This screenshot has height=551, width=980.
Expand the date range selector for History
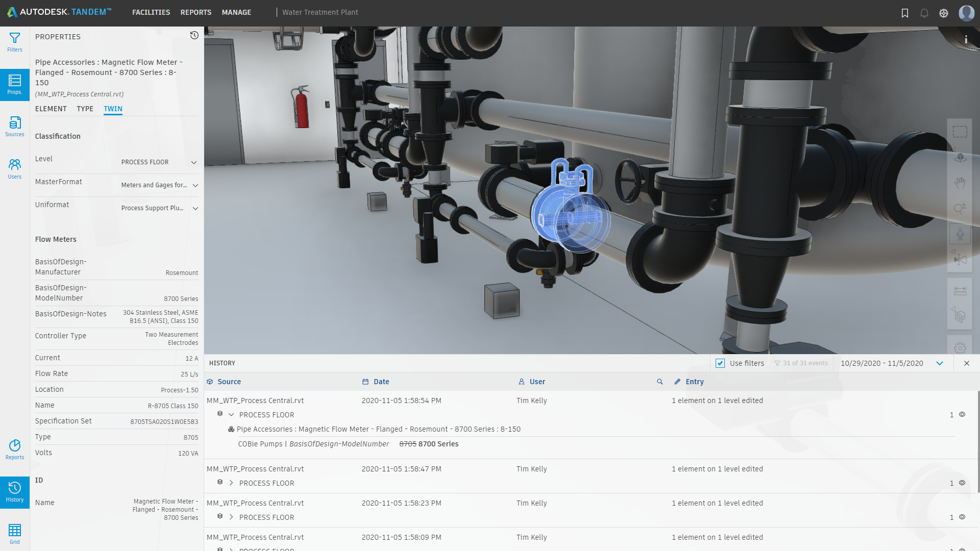pos(940,363)
